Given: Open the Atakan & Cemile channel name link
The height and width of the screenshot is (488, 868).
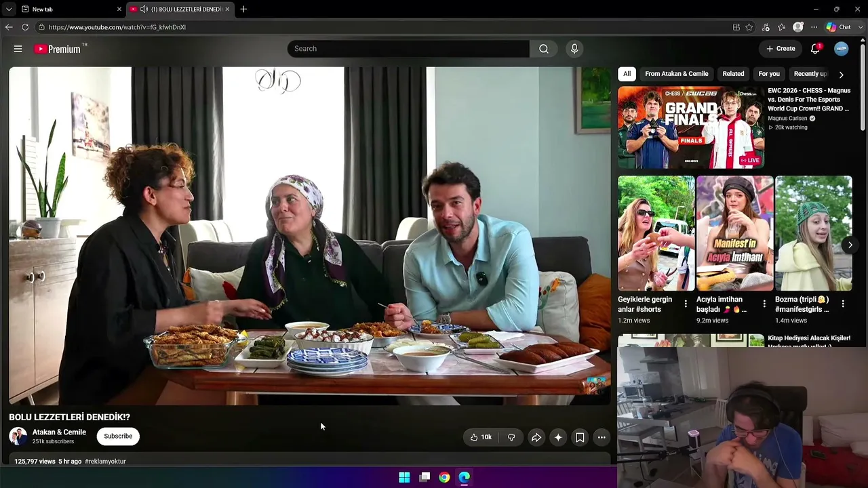Looking at the screenshot, I should point(59,432).
